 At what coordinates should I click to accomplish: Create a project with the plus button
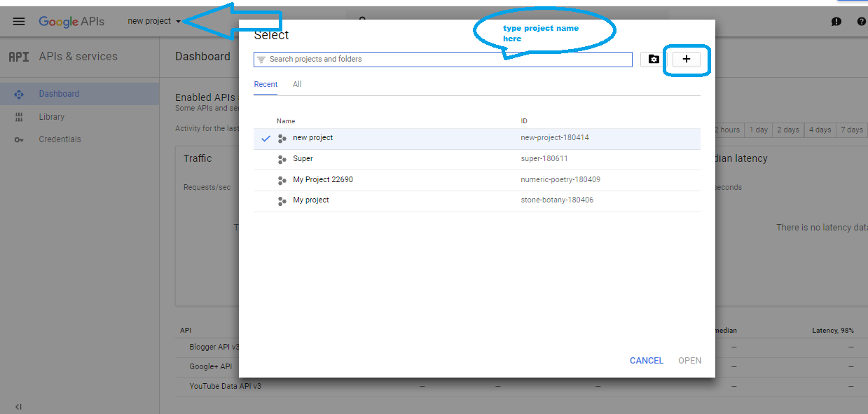[687, 60]
